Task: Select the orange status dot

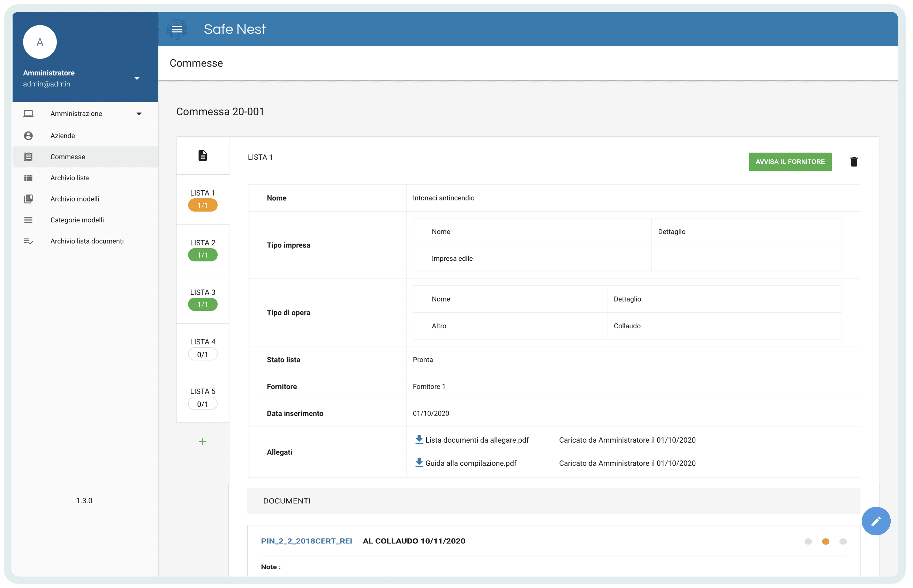Action: point(826,542)
